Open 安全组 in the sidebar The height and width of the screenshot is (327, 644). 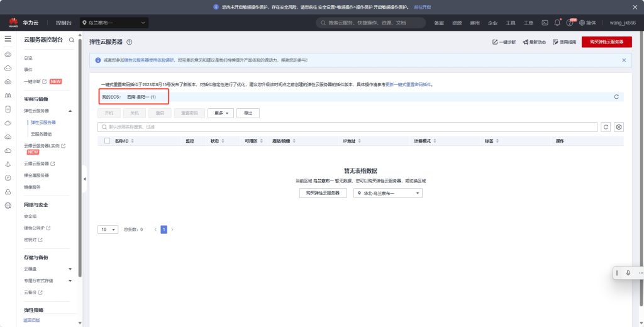tap(30, 216)
